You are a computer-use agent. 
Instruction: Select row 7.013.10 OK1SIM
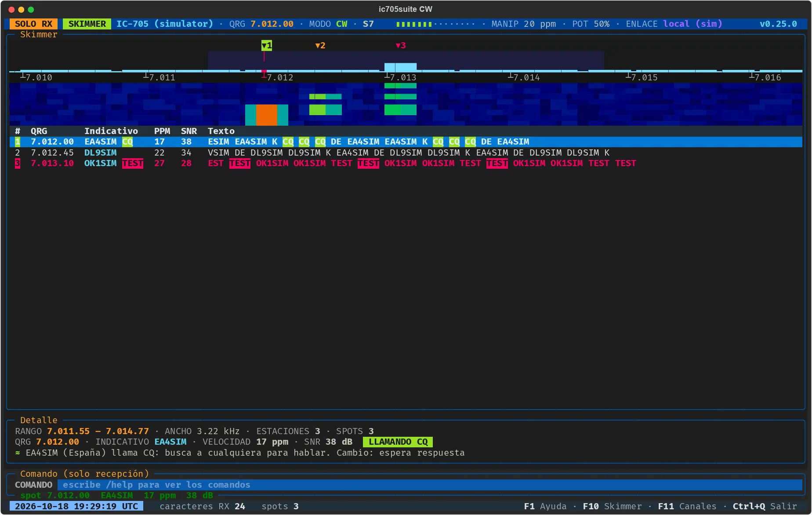point(406,163)
